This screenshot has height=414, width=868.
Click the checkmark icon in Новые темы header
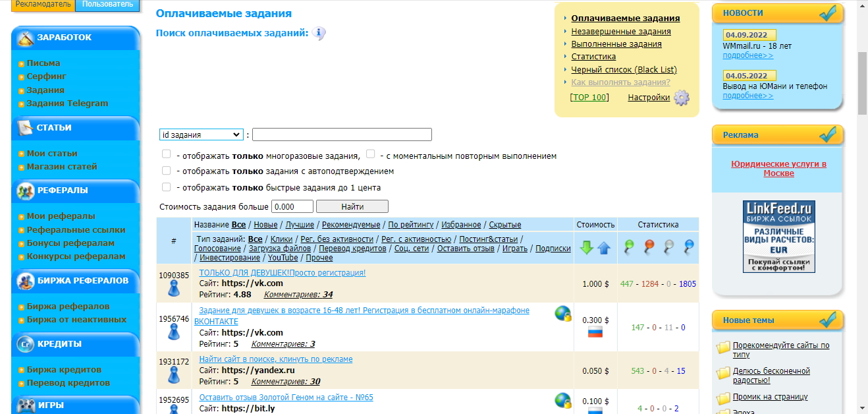pos(828,320)
